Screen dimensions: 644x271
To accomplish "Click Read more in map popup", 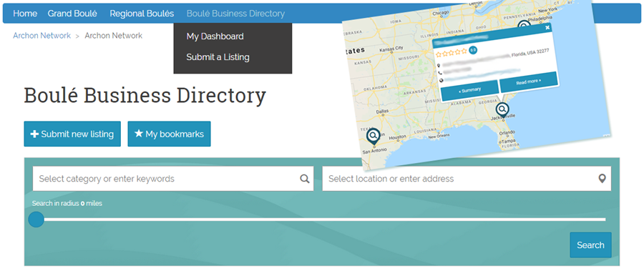I will (x=529, y=82).
